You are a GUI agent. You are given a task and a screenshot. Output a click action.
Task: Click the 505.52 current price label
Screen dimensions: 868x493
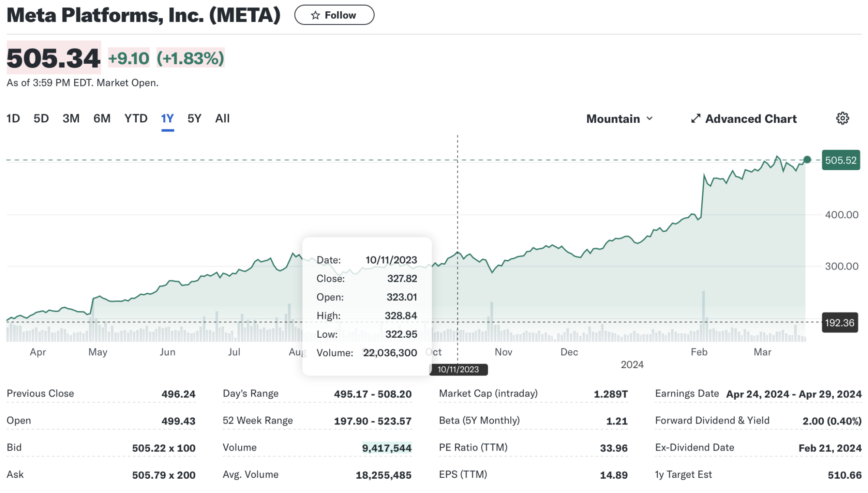tap(840, 160)
